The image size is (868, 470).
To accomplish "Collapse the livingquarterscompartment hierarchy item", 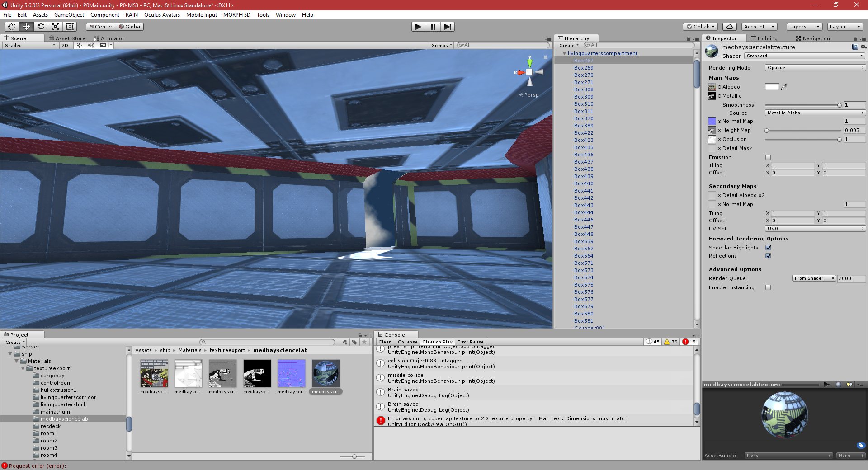I will point(564,53).
